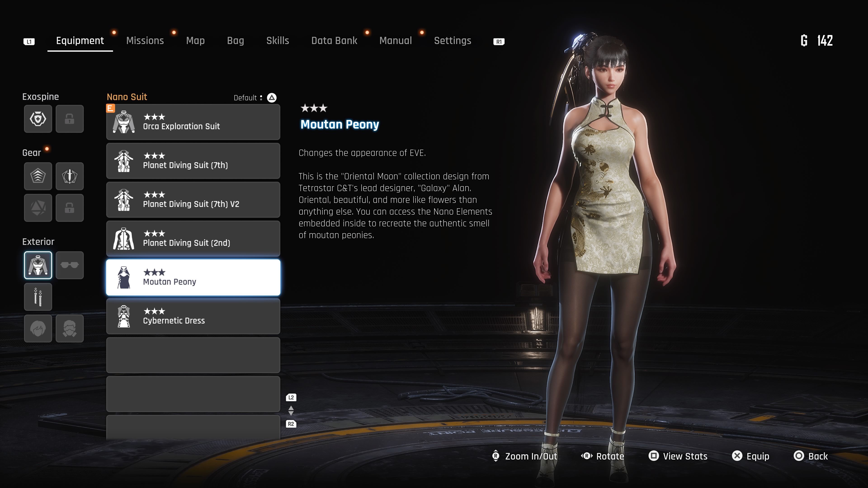The image size is (868, 488).
Task: Open the Equipment tab
Action: (80, 41)
